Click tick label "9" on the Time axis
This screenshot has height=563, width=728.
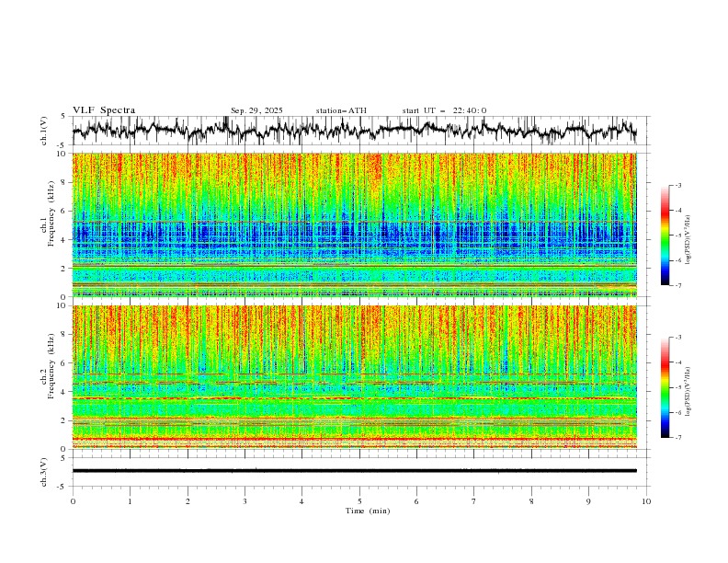[x=588, y=501]
